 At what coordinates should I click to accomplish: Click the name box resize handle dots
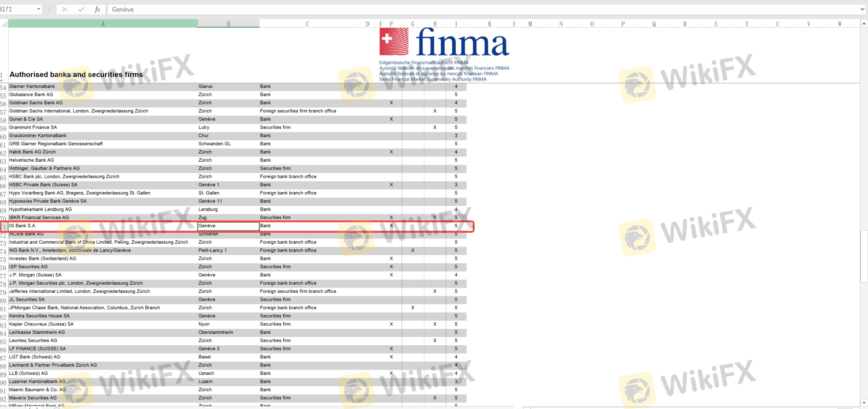[x=49, y=9]
